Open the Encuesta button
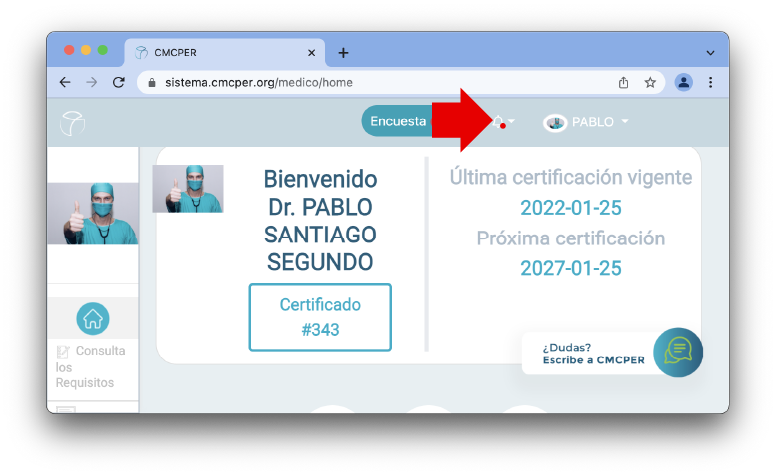777x476 pixels. tap(398, 121)
